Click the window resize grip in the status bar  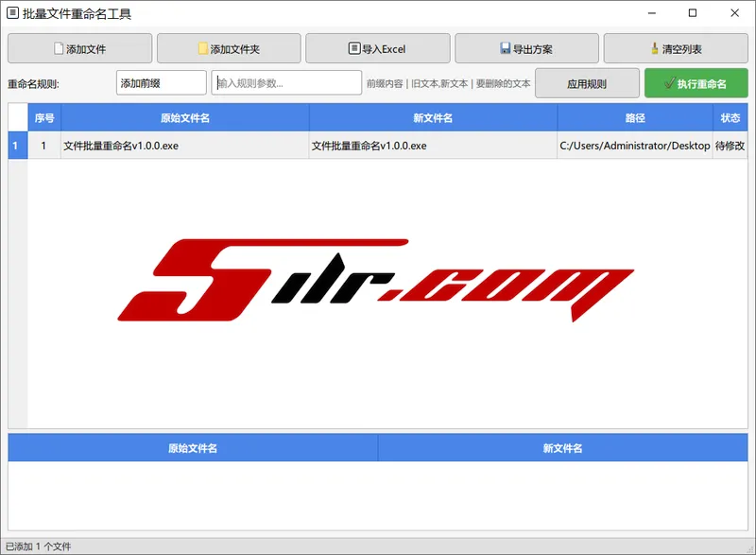point(750,549)
